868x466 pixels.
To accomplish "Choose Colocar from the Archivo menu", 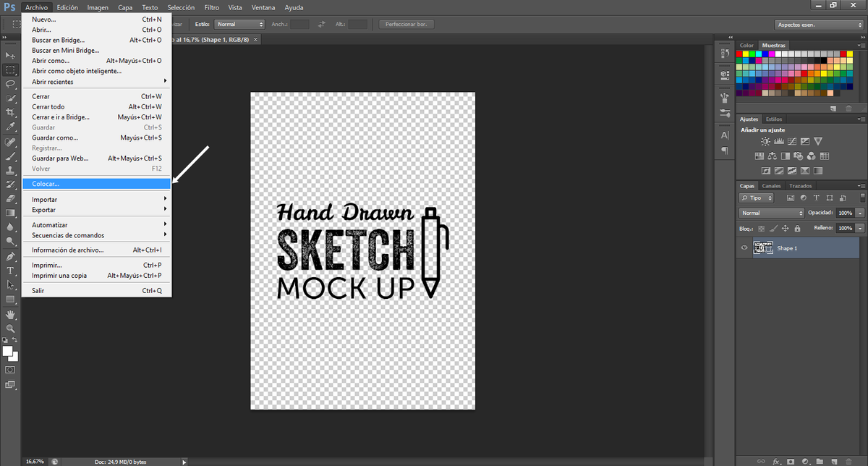I will [x=96, y=183].
